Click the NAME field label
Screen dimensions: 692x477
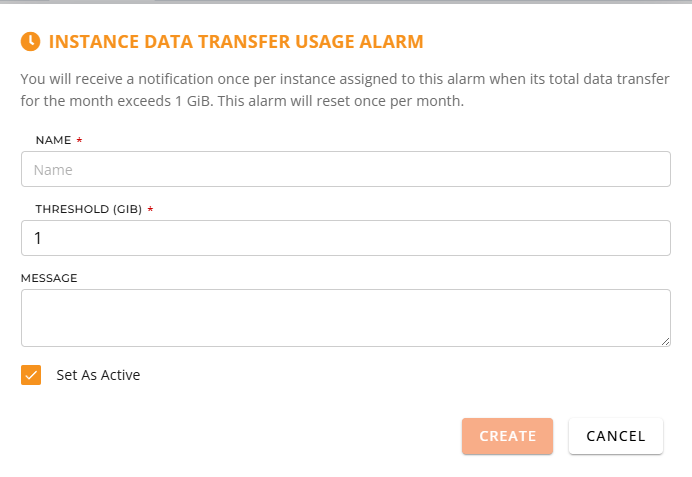point(53,140)
